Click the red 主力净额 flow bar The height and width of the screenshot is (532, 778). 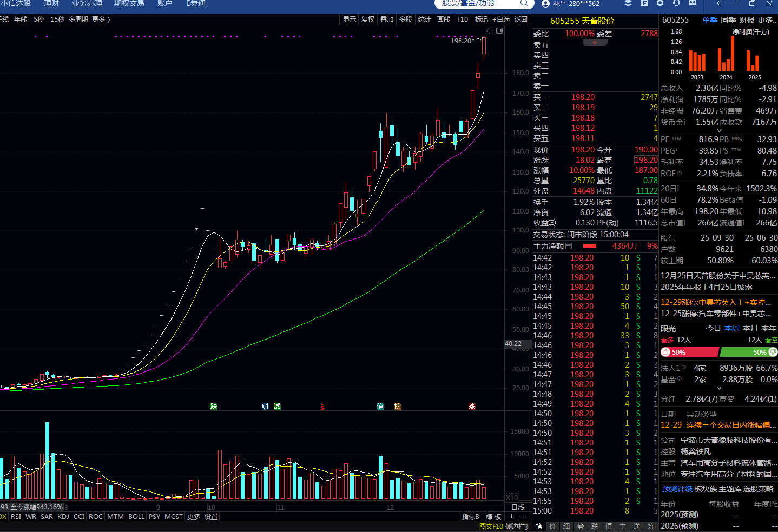589,246
